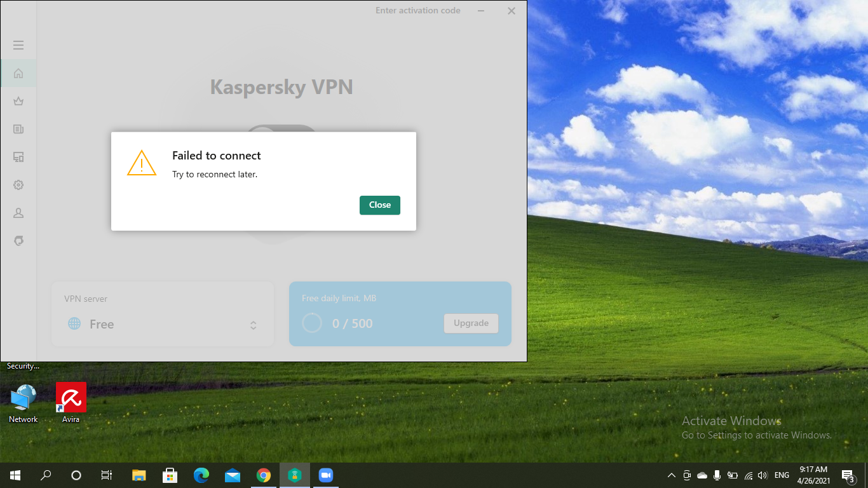Open Wi-Fi network tray icon

tap(749, 475)
